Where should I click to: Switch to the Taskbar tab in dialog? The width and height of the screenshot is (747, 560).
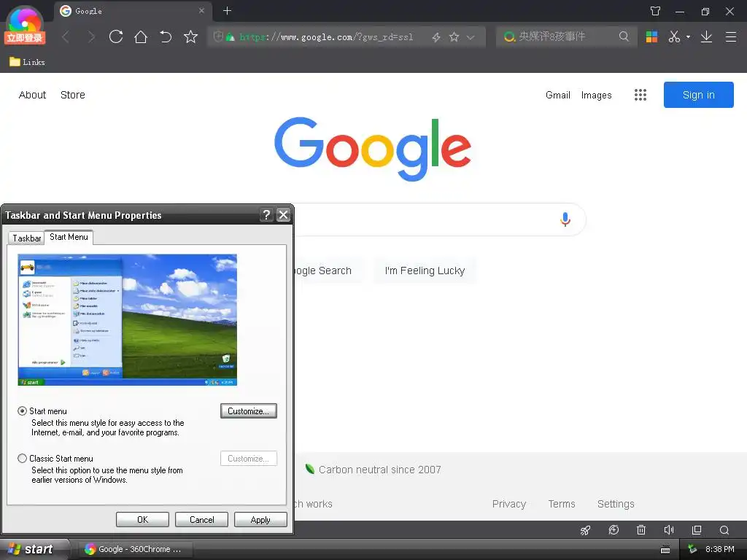tap(26, 238)
